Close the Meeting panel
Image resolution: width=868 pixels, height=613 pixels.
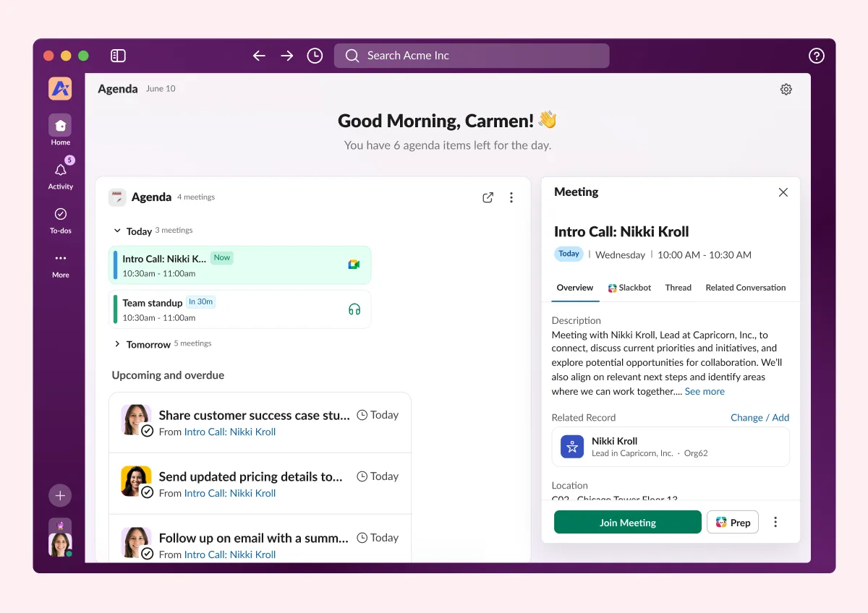783,192
